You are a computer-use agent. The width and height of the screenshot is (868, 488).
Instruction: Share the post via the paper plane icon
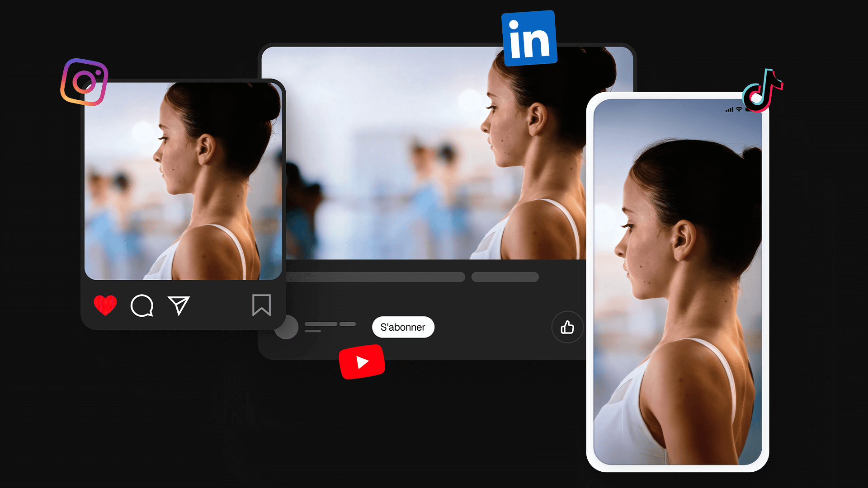[x=179, y=306]
